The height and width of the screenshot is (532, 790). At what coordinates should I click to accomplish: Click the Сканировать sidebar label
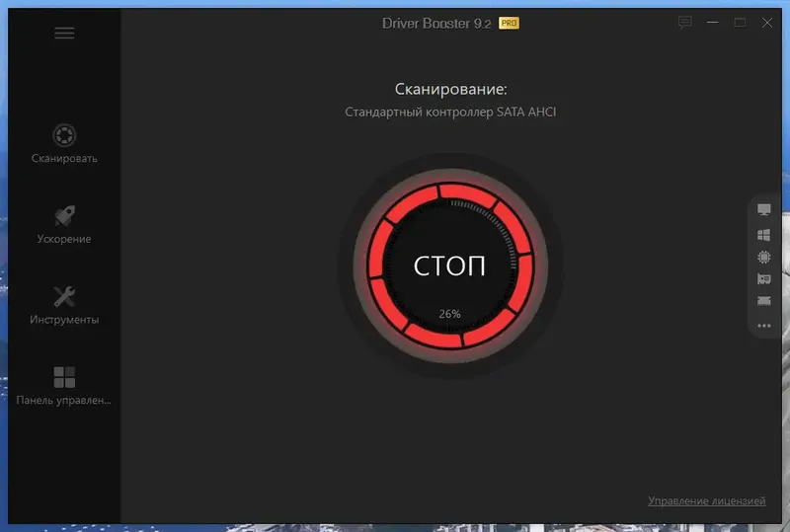[x=64, y=158]
